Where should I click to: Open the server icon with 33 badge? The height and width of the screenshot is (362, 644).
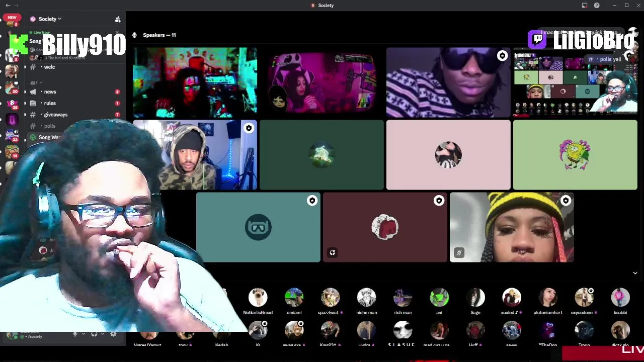[12, 135]
